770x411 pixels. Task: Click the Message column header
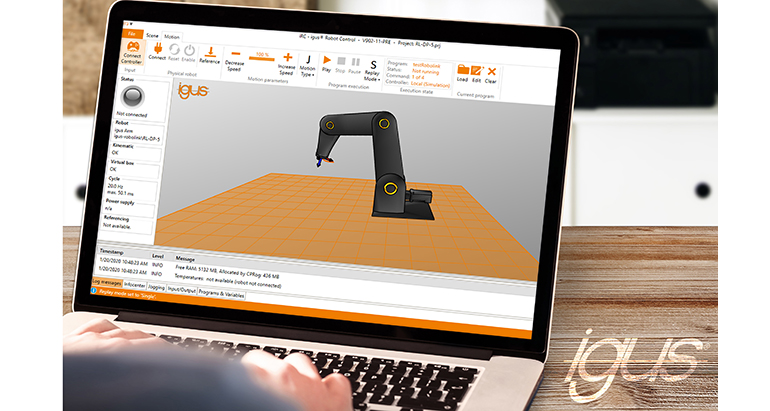tap(185, 258)
